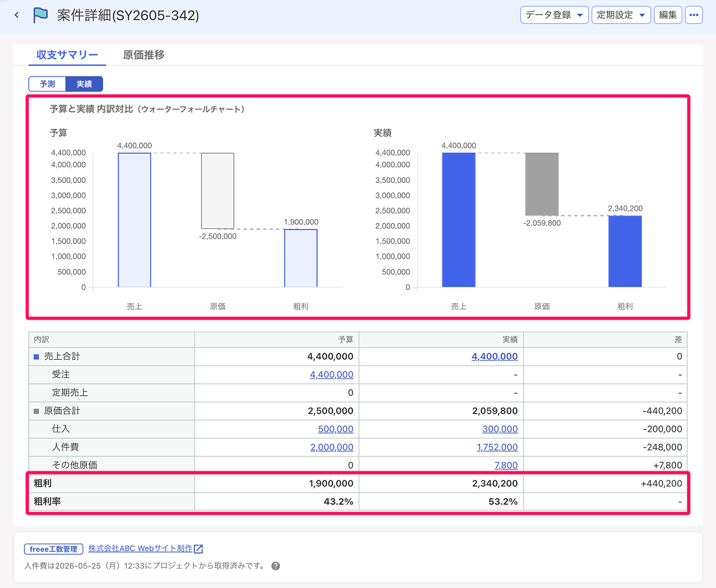Click the 7,800 その他原価 link
Viewport: 716px width, 588px height.
click(506, 465)
